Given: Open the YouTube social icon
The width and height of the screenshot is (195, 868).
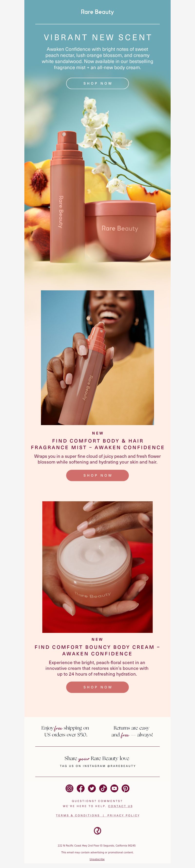Looking at the screenshot, I should [114, 788].
